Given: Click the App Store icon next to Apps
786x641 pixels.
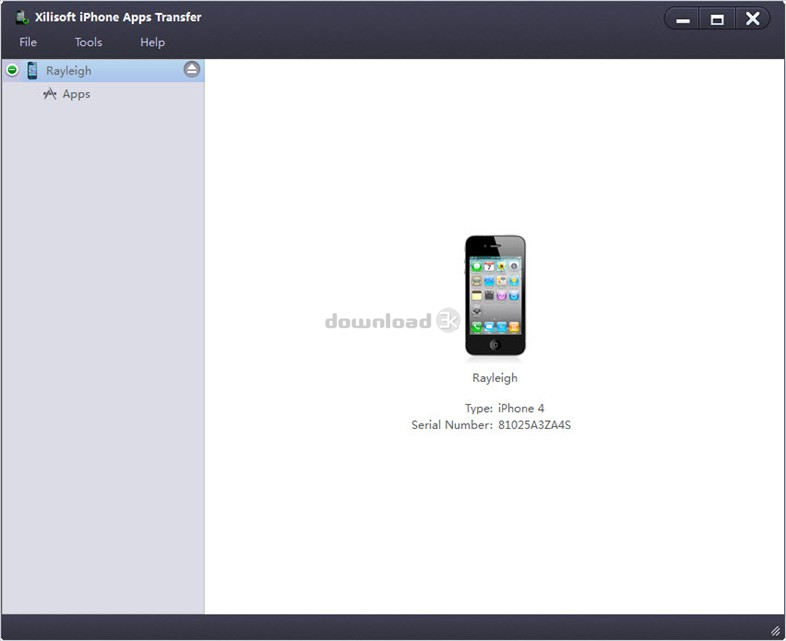Looking at the screenshot, I should [x=50, y=94].
